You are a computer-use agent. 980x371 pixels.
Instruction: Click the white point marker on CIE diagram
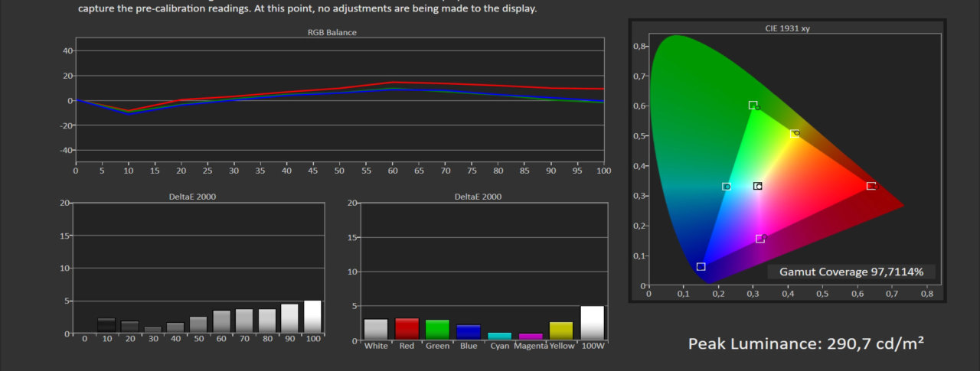click(757, 186)
